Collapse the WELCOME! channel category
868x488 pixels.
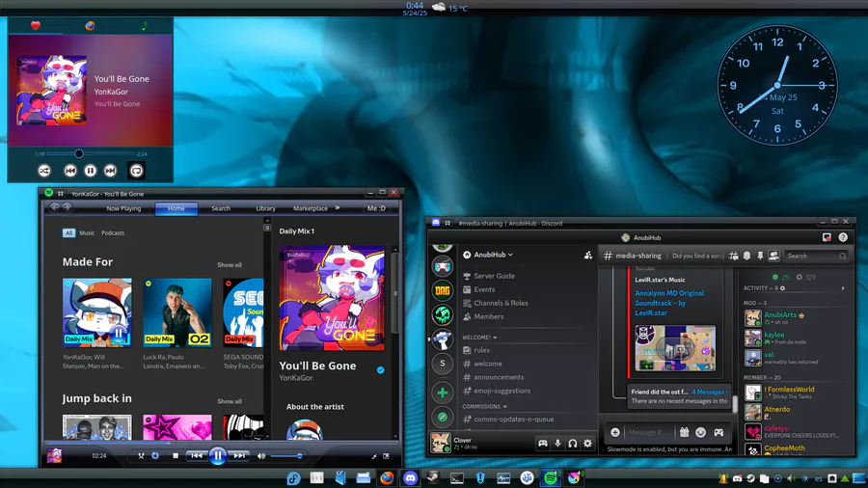click(x=479, y=337)
